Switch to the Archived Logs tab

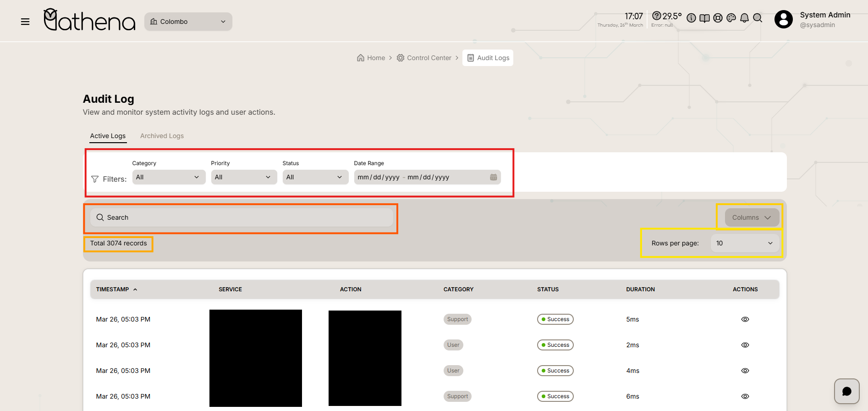pyautogui.click(x=162, y=136)
